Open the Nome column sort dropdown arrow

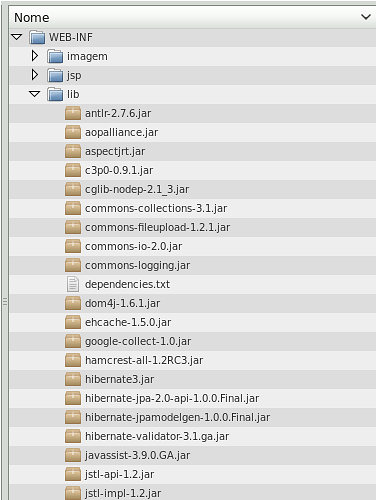pyautogui.click(x=366, y=17)
